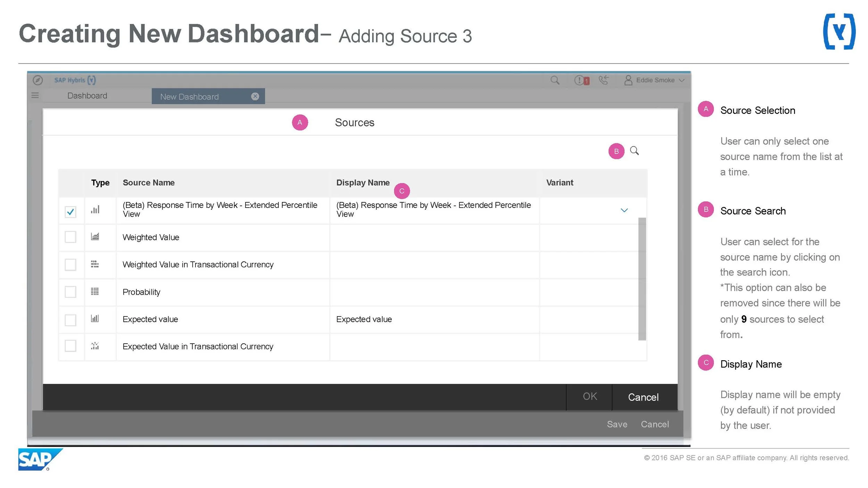Close the New Dashboard tab
Viewport: 868px width, 488px height.
255,96
